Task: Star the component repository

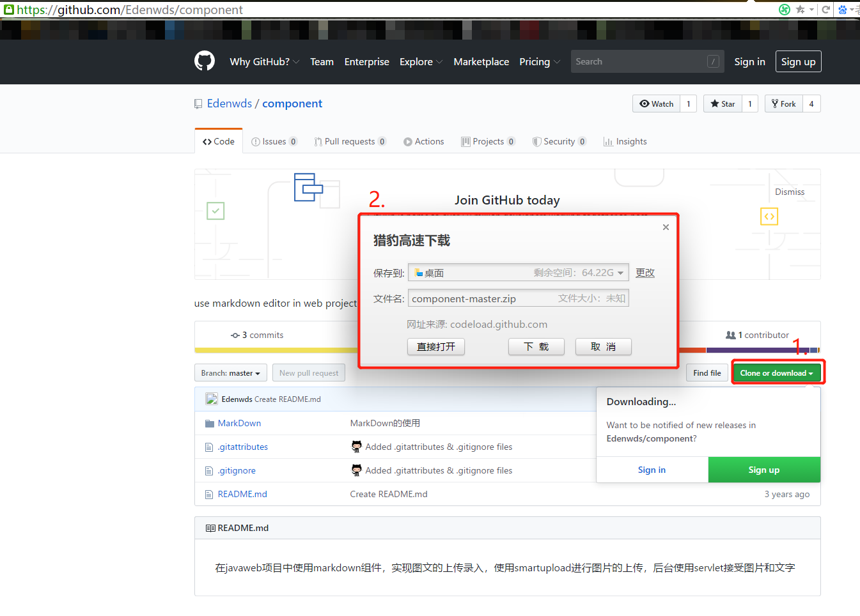Action: click(723, 104)
